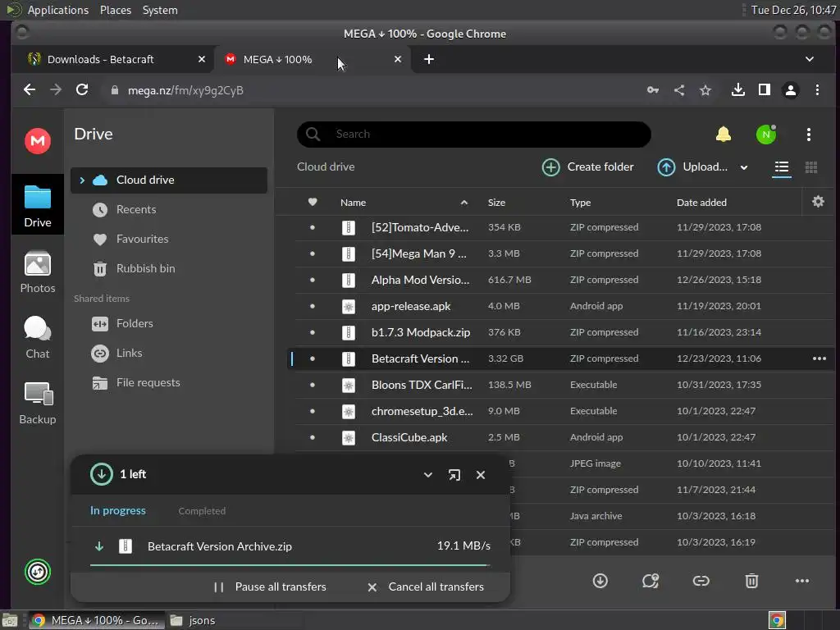The width and height of the screenshot is (840, 630).
Task: Open the System menu
Action: click(x=160, y=10)
